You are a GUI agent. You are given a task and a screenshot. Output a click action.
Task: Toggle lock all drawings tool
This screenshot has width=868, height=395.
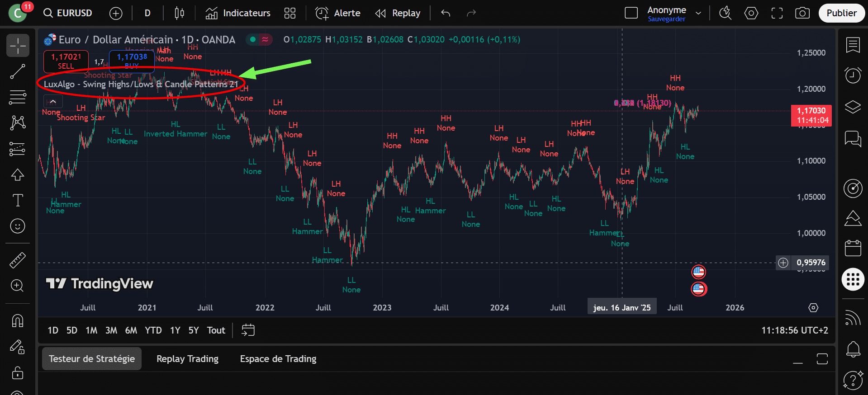click(x=18, y=373)
